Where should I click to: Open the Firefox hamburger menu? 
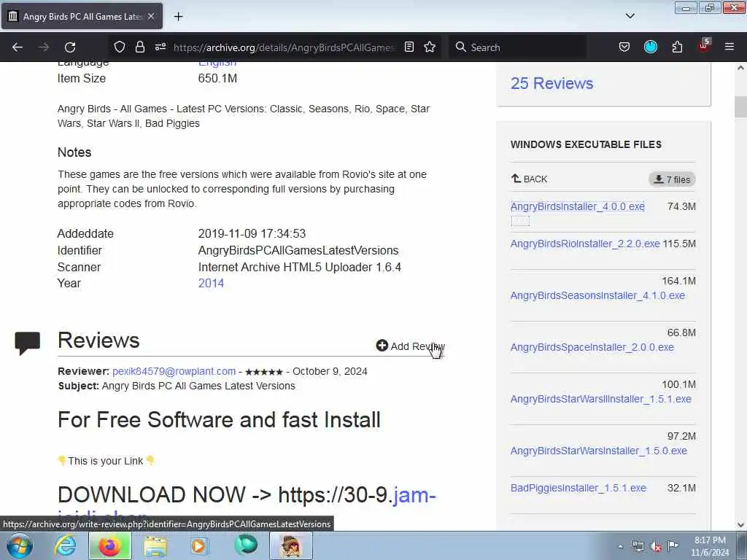[x=729, y=47]
